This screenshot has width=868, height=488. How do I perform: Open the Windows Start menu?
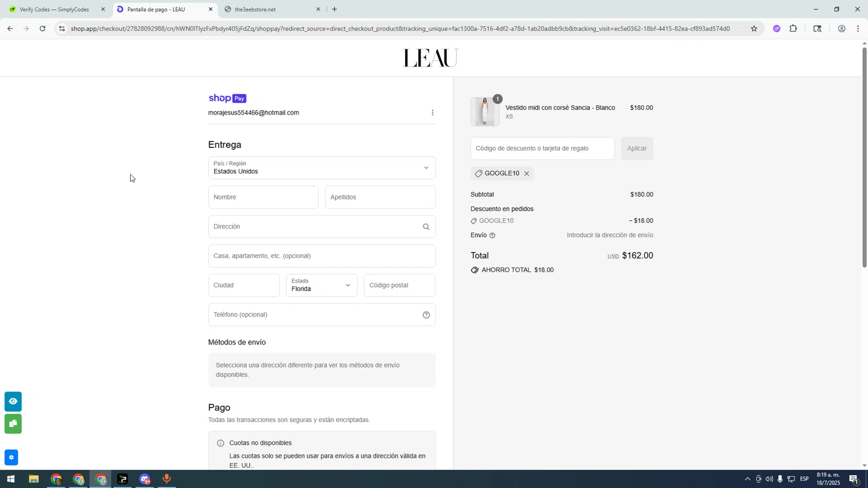(x=10, y=479)
